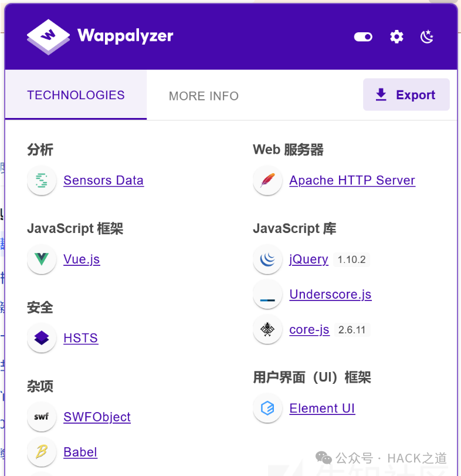The height and width of the screenshot is (476, 461).
Task: Click the Babel logo icon
Action: (42, 452)
